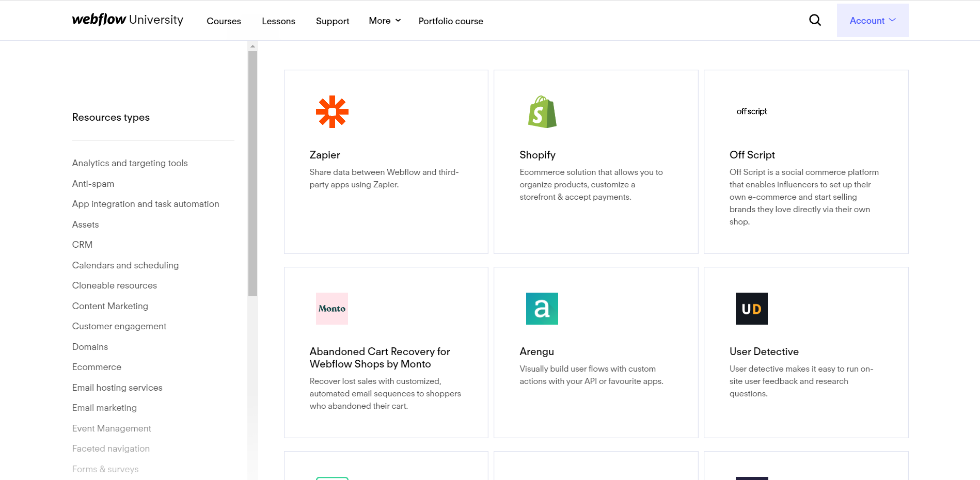Filter by Anti-spam
The image size is (980, 480).
point(93,184)
